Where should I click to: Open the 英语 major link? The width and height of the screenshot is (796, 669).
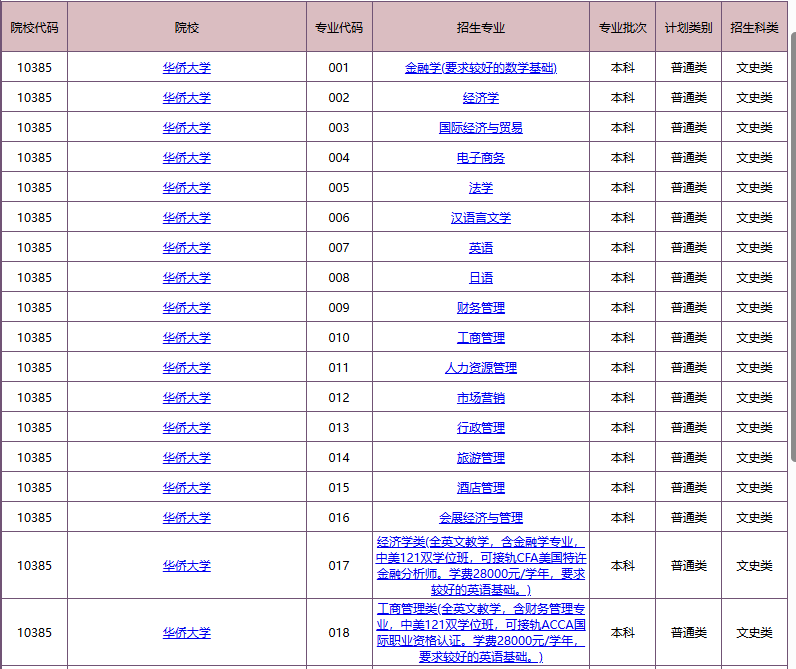click(481, 247)
